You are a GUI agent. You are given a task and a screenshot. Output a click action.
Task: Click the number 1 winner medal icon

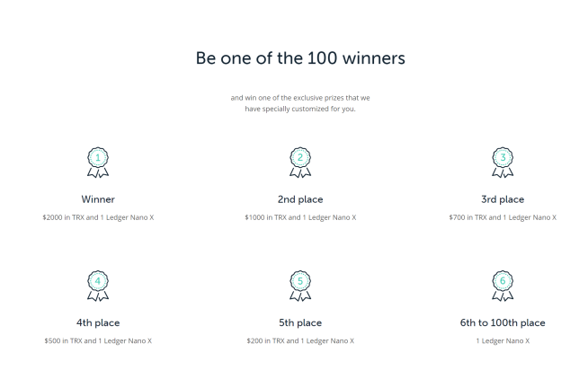pos(98,163)
